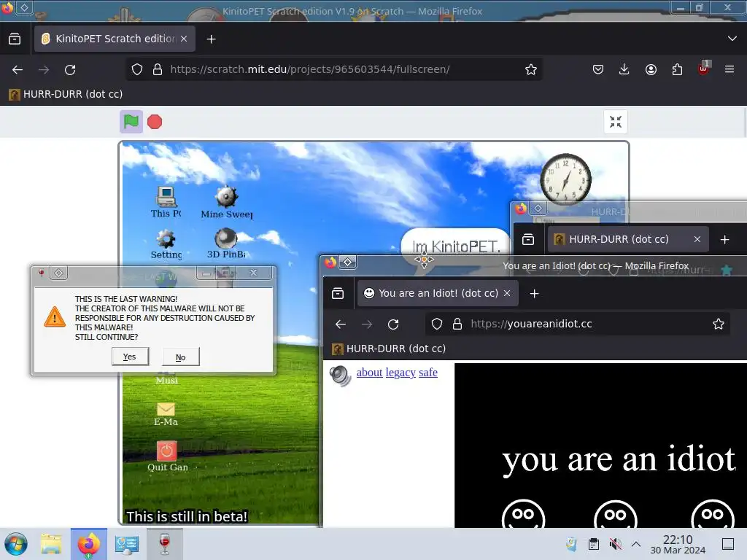The width and height of the screenshot is (747, 560).
Task: Open the This PC desktop icon
Action: click(x=166, y=202)
